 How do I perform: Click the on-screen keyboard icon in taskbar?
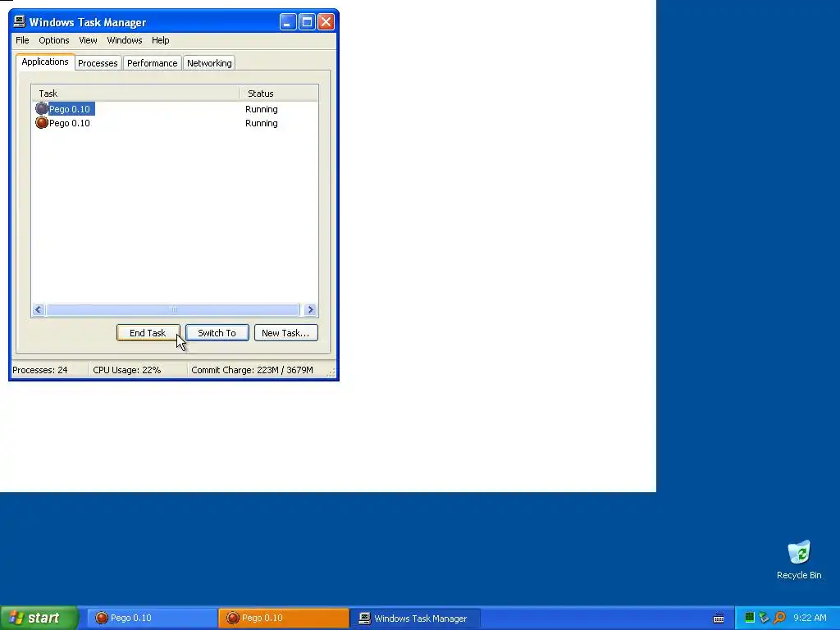click(x=719, y=619)
